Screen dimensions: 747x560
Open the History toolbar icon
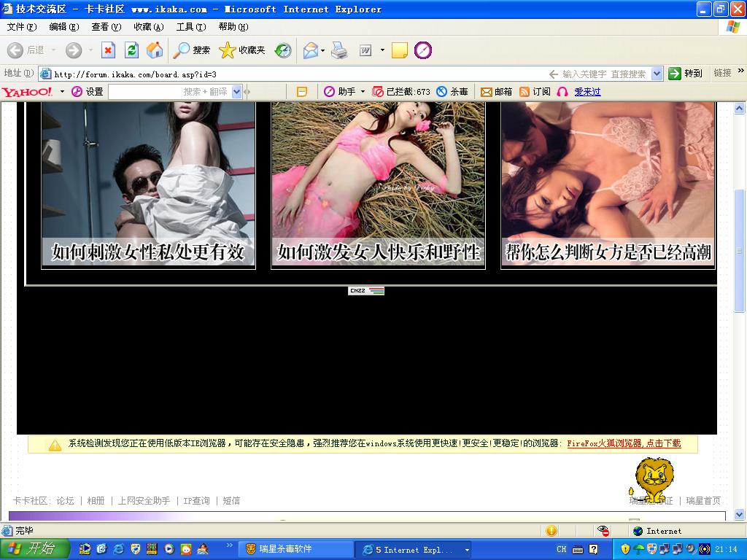click(283, 50)
